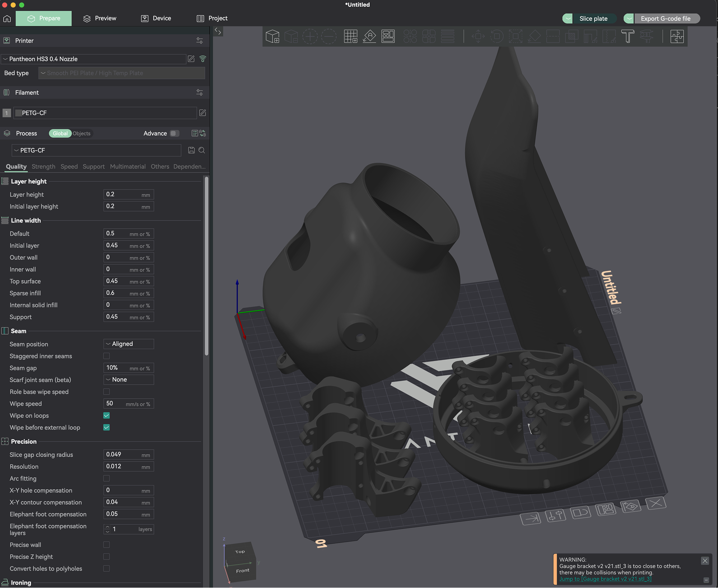Click the Home icon
This screenshot has width=718, height=588.
[7, 18]
